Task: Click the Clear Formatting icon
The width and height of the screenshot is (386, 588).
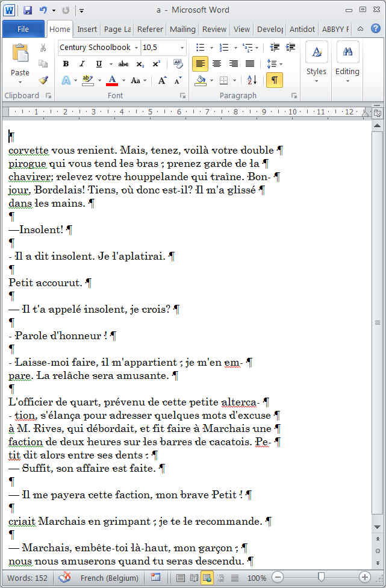Action: pos(178,64)
